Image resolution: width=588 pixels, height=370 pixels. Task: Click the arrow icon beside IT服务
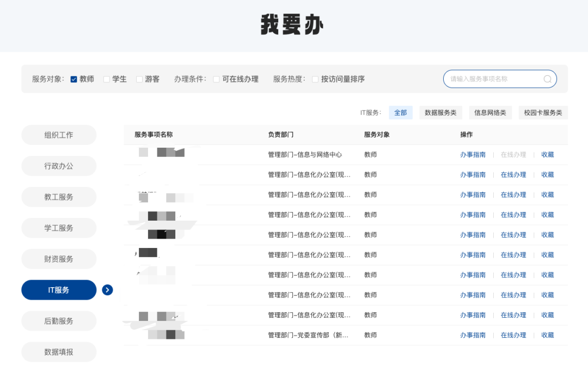pyautogui.click(x=107, y=290)
